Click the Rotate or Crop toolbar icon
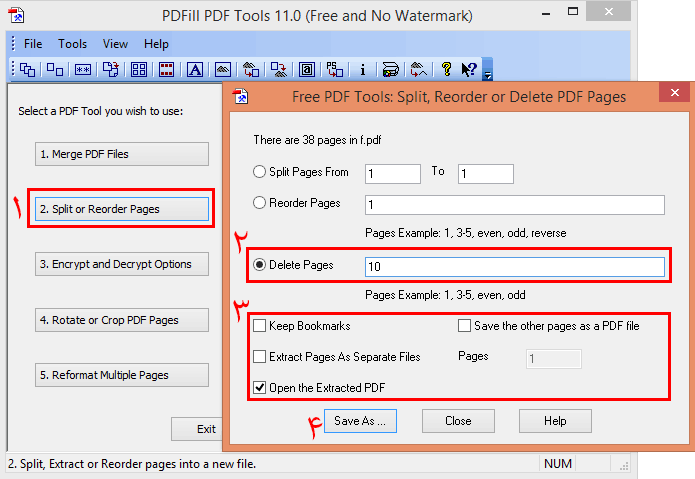This screenshot has height=479, width=695. pos(111,69)
